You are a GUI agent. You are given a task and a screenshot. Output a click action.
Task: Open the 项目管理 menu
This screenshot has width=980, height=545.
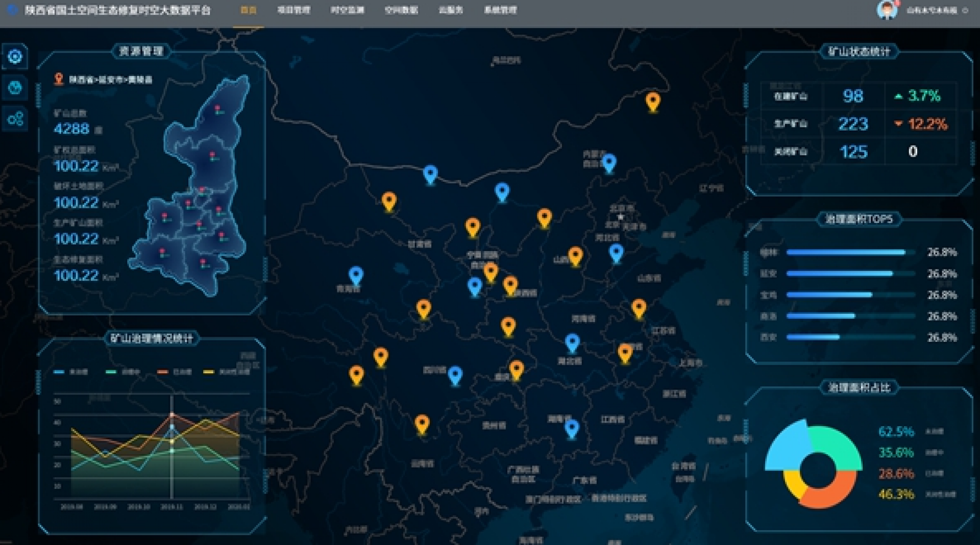coord(293,10)
